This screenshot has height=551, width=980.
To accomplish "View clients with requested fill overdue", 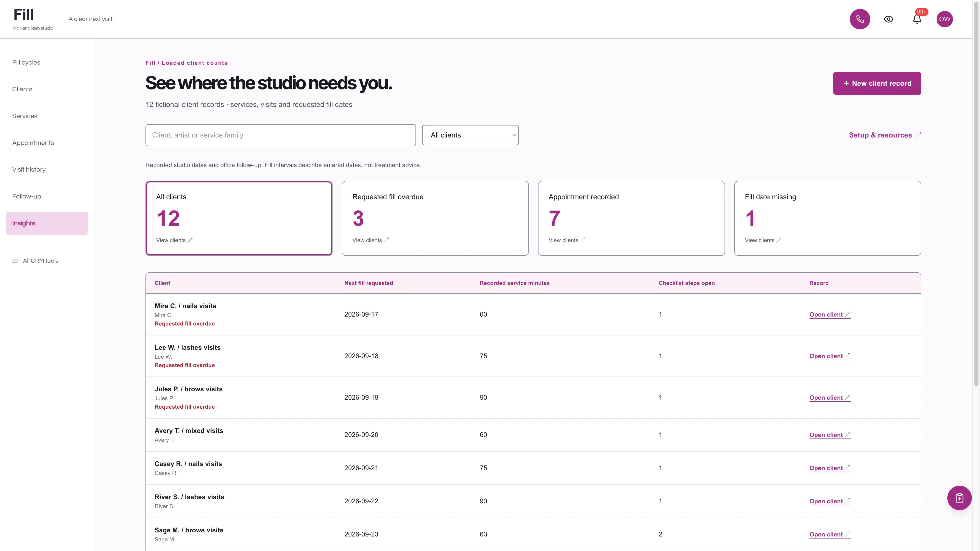I will pyautogui.click(x=435, y=218).
